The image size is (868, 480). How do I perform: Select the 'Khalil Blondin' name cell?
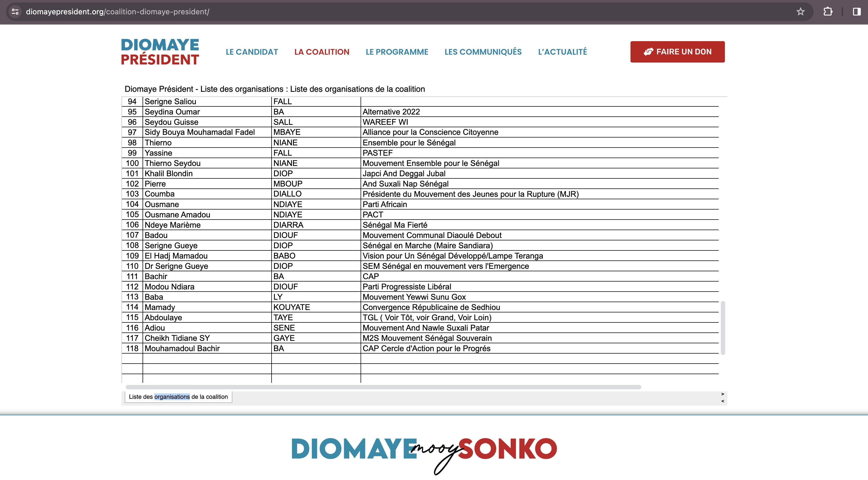pos(207,173)
